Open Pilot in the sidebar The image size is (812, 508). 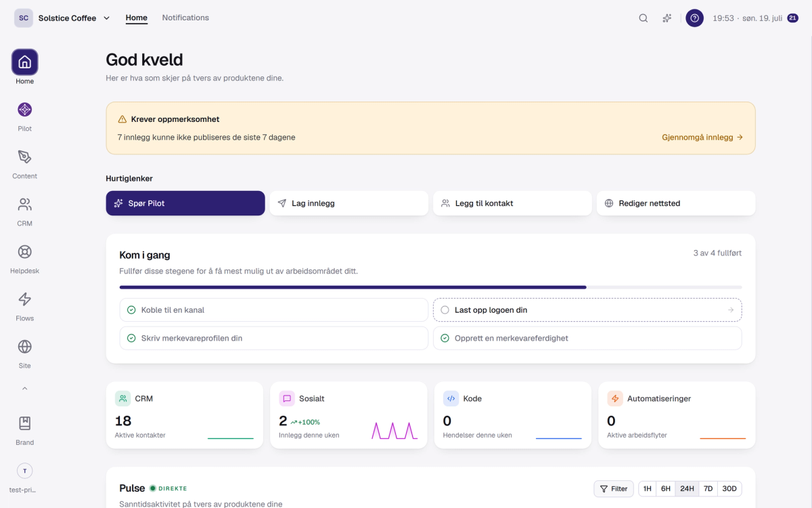[24, 110]
